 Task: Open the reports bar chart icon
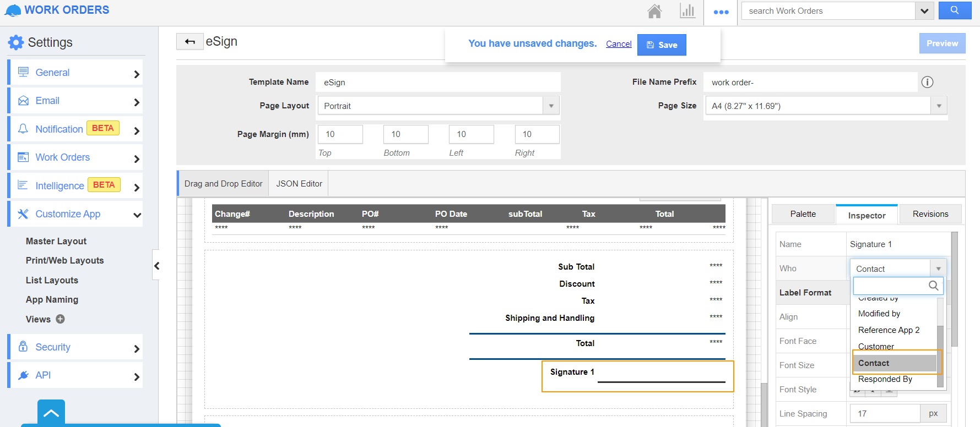click(687, 11)
